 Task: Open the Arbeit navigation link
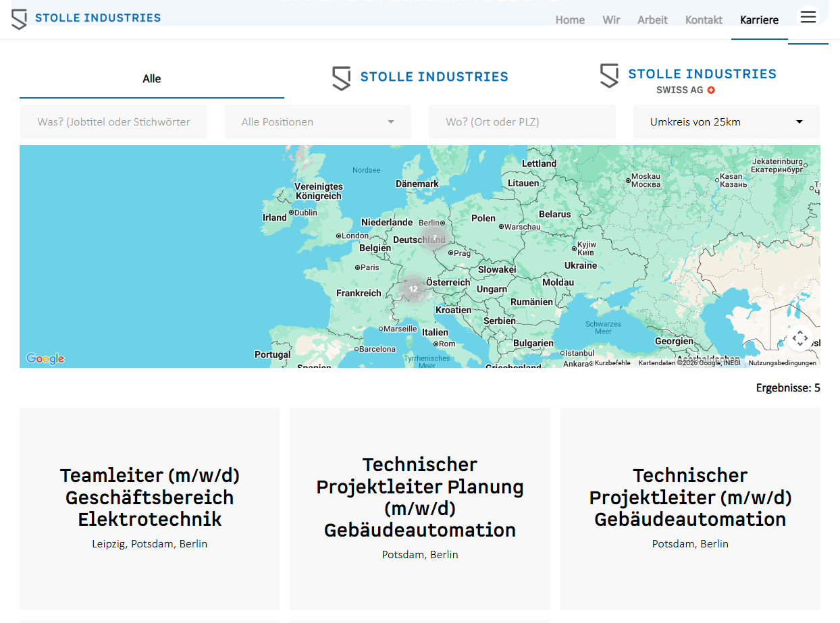(x=652, y=20)
